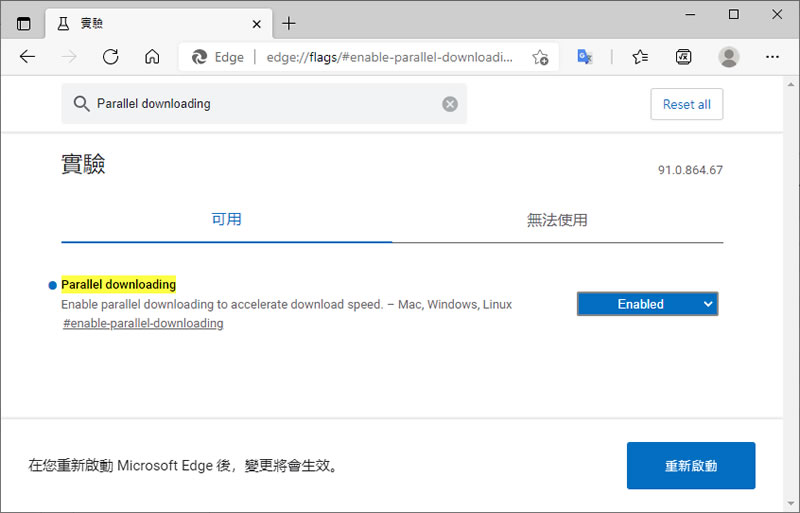Focus the search flags input field
Screen dimensions: 800x513
coord(260,104)
